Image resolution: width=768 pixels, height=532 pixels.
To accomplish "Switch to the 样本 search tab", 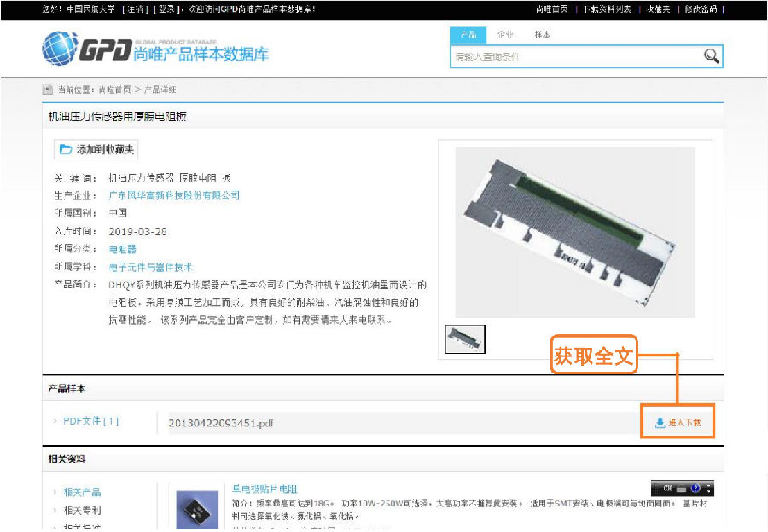I will (542, 35).
